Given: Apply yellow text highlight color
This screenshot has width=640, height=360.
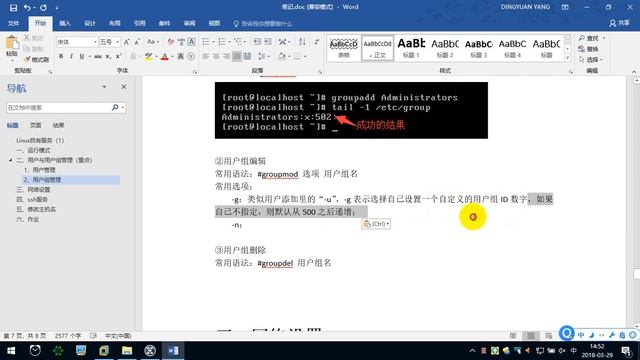Looking at the screenshot, I should (x=148, y=56).
